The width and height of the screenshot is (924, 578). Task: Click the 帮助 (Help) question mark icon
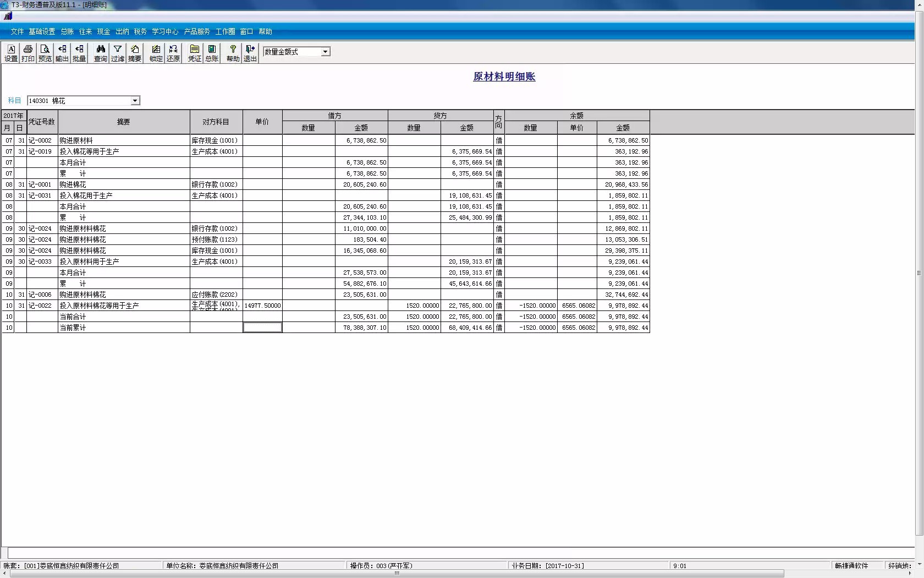point(233,53)
